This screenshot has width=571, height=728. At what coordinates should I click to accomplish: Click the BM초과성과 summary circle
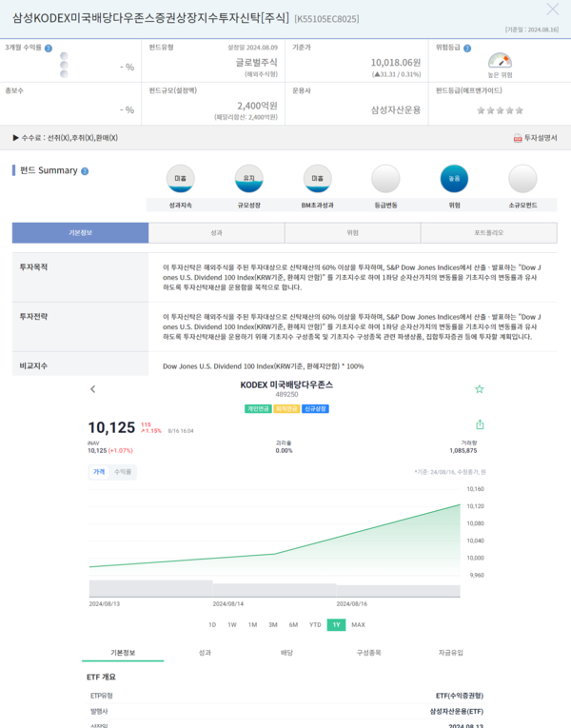pyautogui.click(x=318, y=178)
